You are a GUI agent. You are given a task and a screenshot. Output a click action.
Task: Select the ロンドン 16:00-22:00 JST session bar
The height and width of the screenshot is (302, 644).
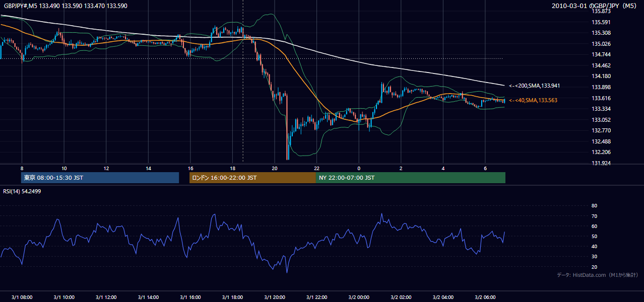[x=252, y=178]
